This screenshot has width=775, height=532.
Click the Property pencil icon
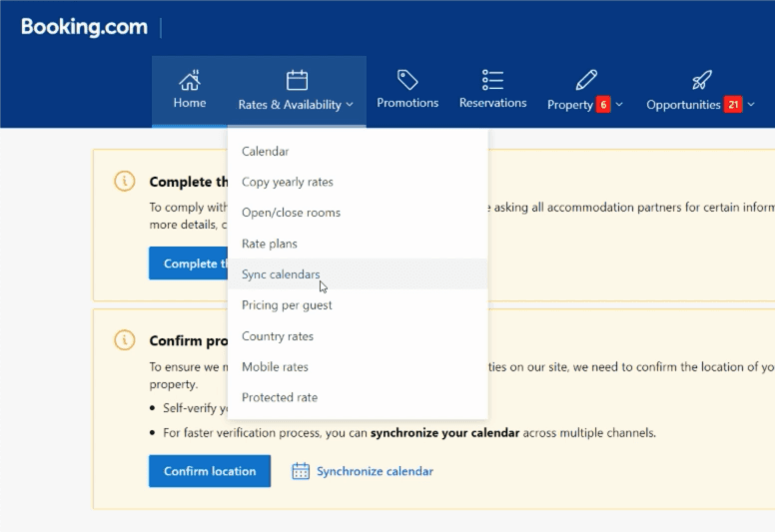pyautogui.click(x=586, y=80)
